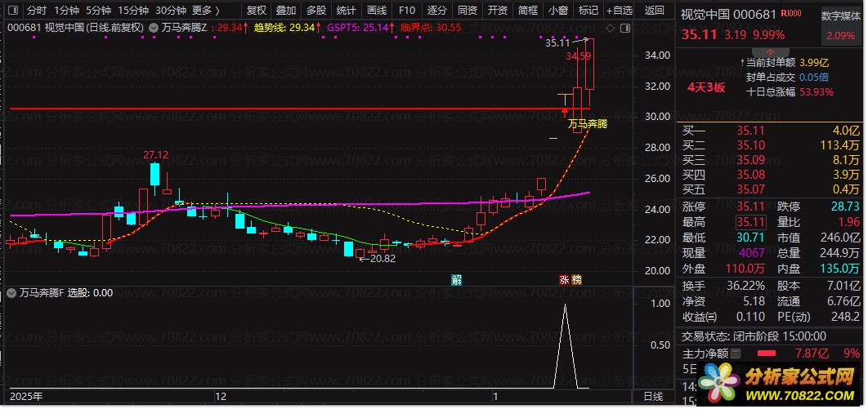Open the 万马奔腾Z indicator dropdown
The height and width of the screenshot is (409, 868).
tap(154, 27)
